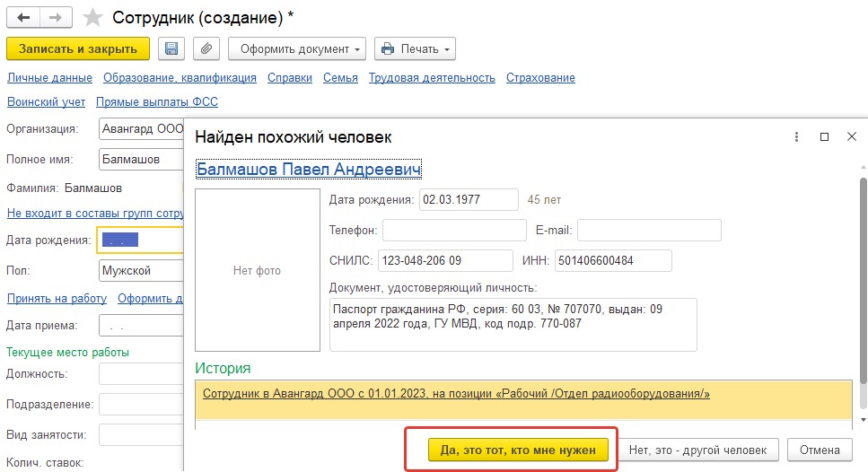Click the Телефон input field

pos(454,231)
